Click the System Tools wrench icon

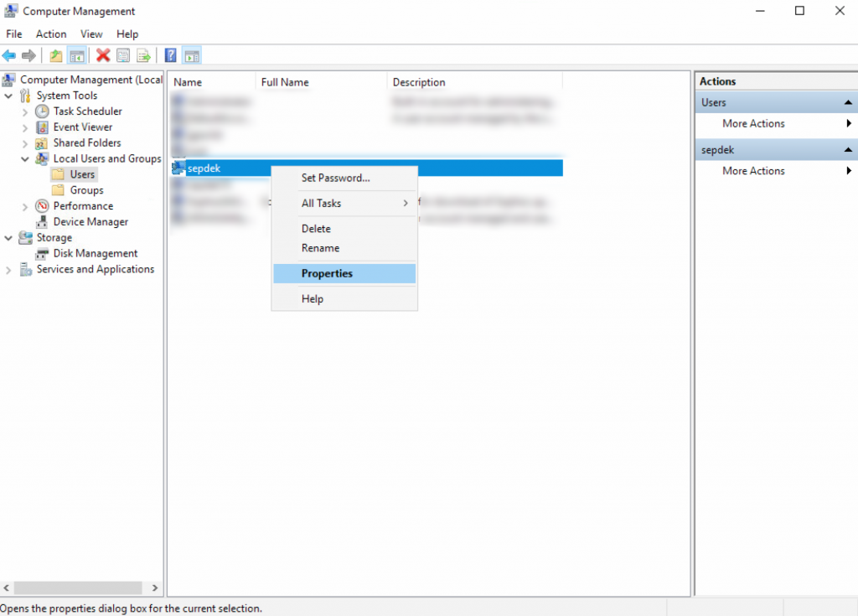[x=25, y=96]
